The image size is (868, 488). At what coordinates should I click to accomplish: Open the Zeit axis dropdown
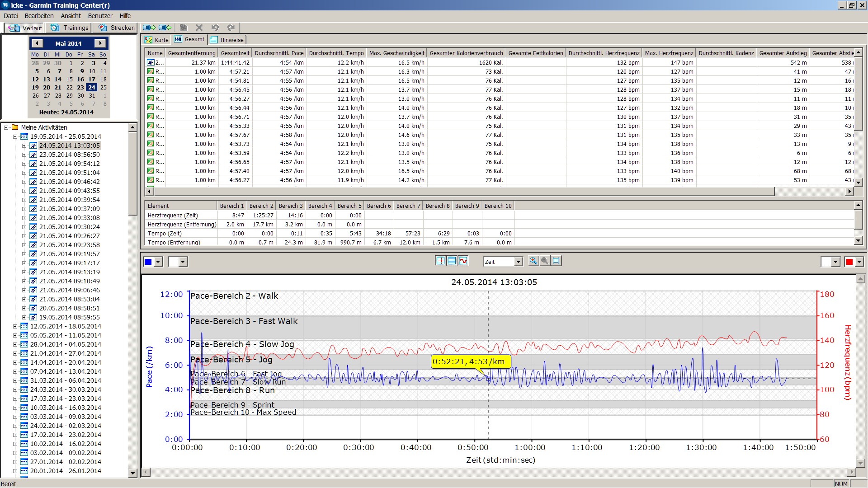[x=518, y=262]
